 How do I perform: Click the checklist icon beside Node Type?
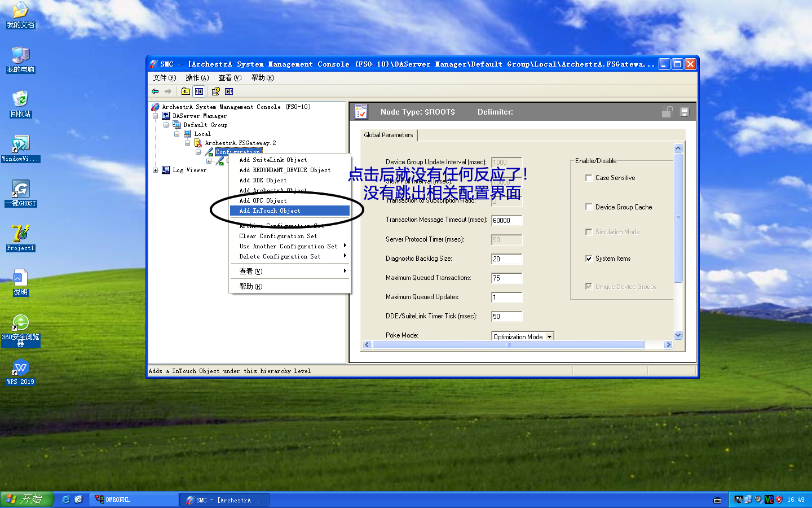361,112
